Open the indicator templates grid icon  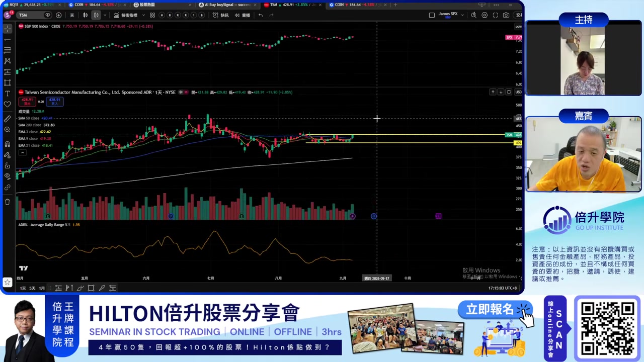point(152,15)
